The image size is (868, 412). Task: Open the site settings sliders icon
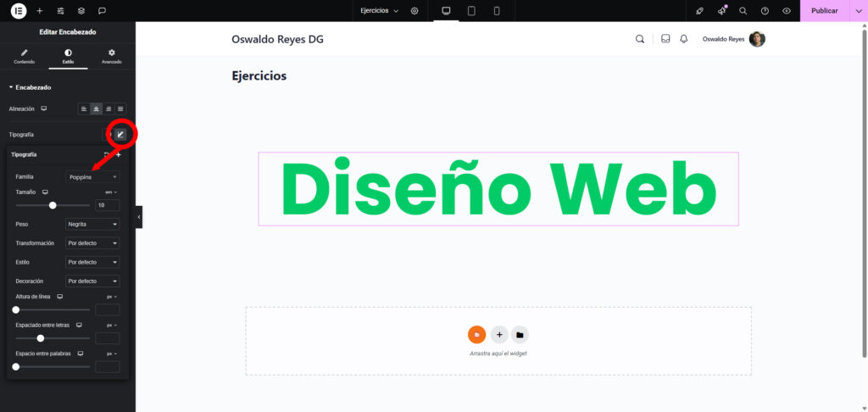(60, 11)
